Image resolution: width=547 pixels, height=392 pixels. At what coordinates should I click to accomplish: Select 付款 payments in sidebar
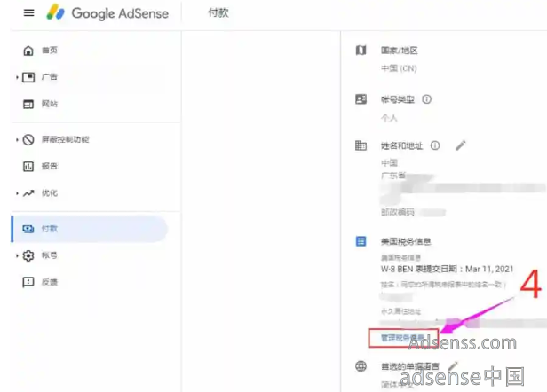(90, 229)
